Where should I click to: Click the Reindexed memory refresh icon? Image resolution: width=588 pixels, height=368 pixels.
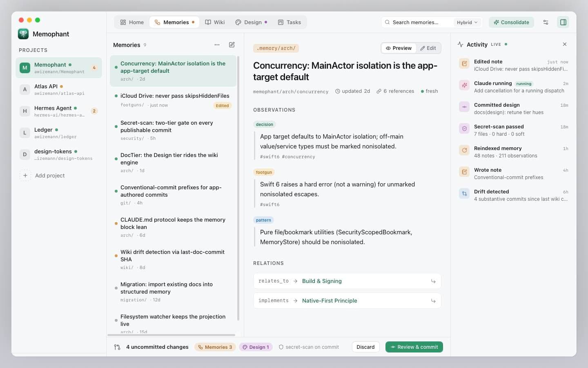[x=464, y=150]
